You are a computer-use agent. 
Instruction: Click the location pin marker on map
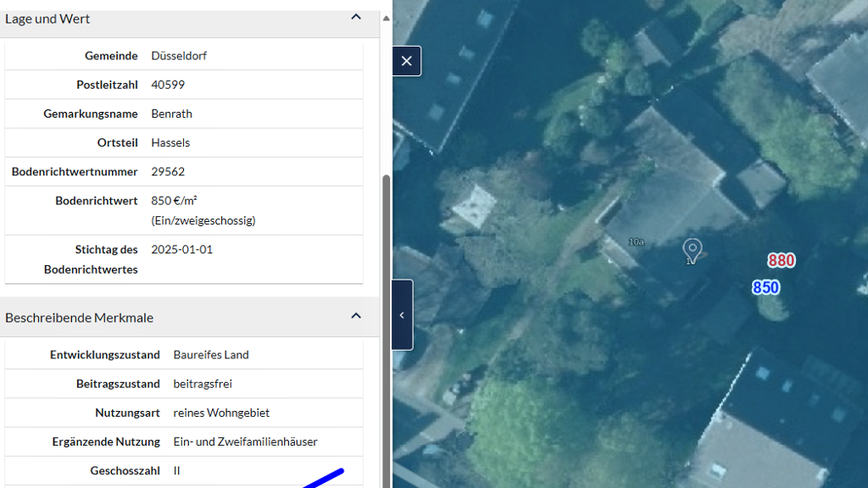[693, 249]
